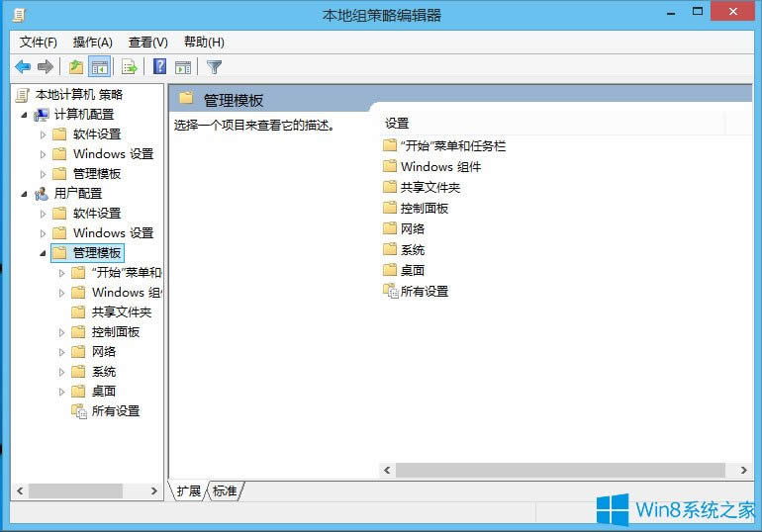Viewport: 762px width, 532px height.
Task: Click folder icon of 桌面 in right pane
Action: pos(390,269)
